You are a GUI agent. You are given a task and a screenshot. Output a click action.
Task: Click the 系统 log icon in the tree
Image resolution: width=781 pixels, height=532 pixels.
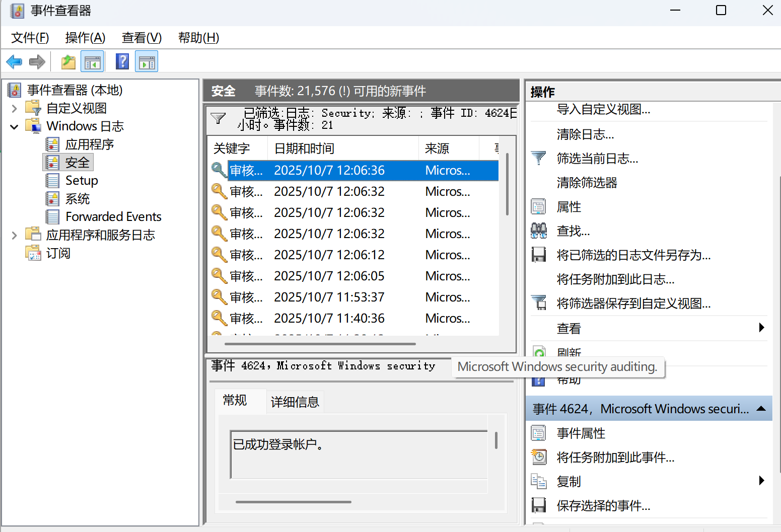(x=52, y=199)
